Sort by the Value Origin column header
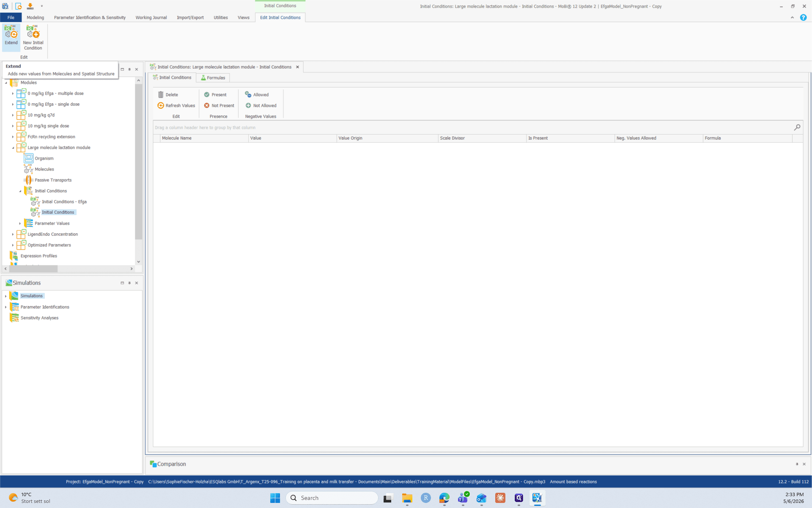Viewport: 812px width, 508px height. tap(387, 138)
